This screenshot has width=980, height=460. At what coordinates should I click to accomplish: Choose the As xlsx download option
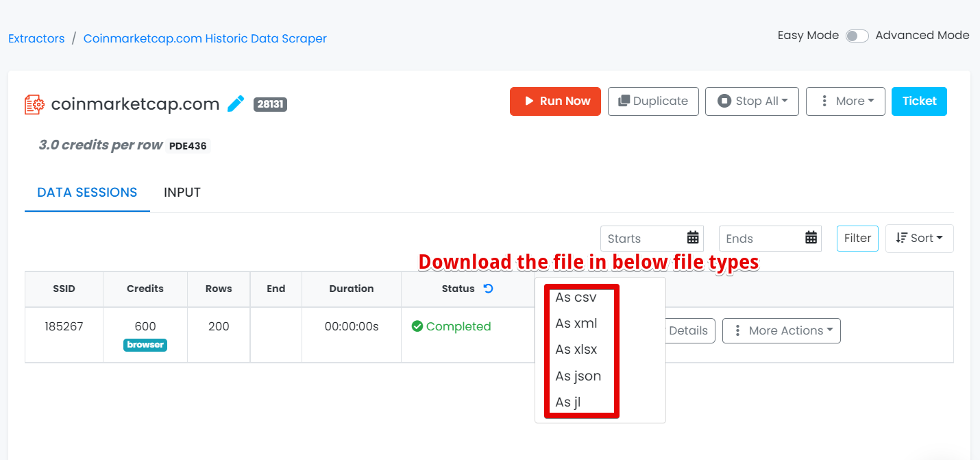pyautogui.click(x=576, y=350)
